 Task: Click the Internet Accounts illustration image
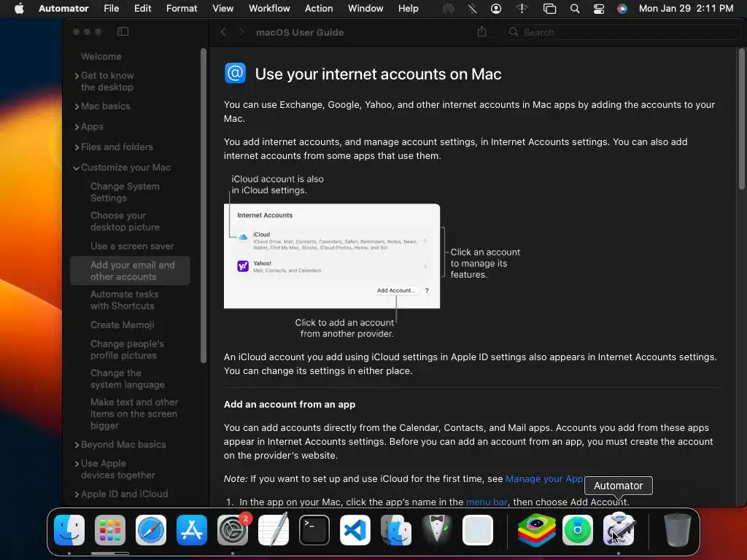coord(332,256)
